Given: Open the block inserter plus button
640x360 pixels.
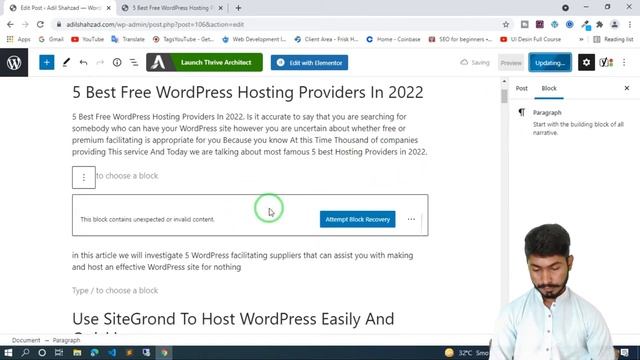Looking at the screenshot, I should pyautogui.click(x=47, y=62).
